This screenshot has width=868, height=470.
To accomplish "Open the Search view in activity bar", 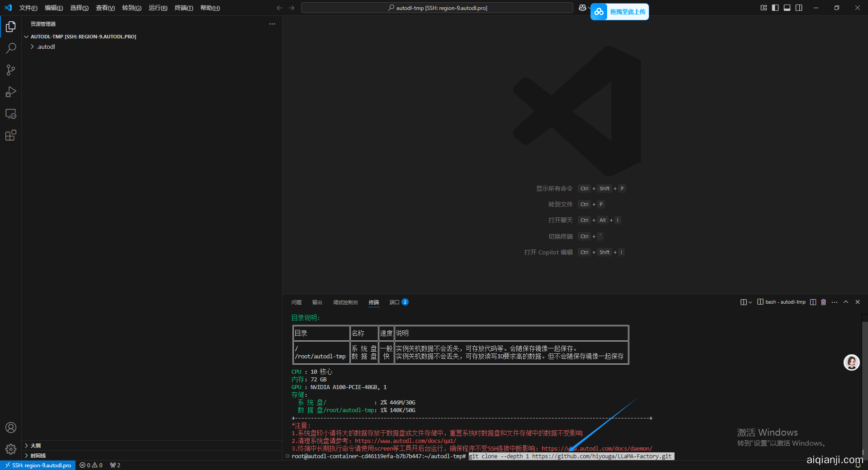I will [x=11, y=48].
